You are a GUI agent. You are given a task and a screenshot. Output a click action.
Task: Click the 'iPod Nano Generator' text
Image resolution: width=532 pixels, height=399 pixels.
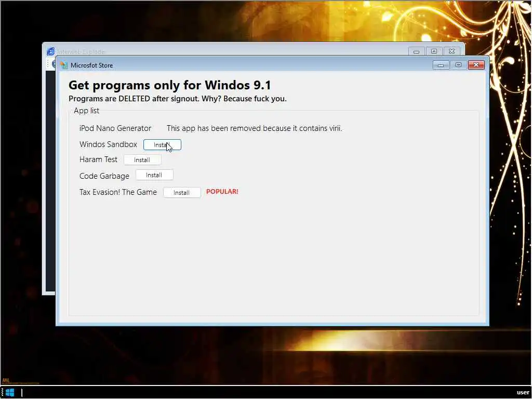click(x=115, y=128)
